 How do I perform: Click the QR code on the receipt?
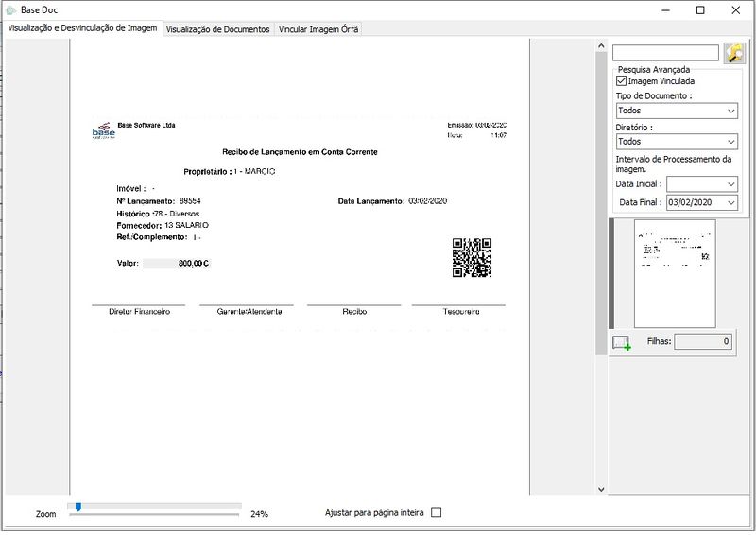(472, 257)
